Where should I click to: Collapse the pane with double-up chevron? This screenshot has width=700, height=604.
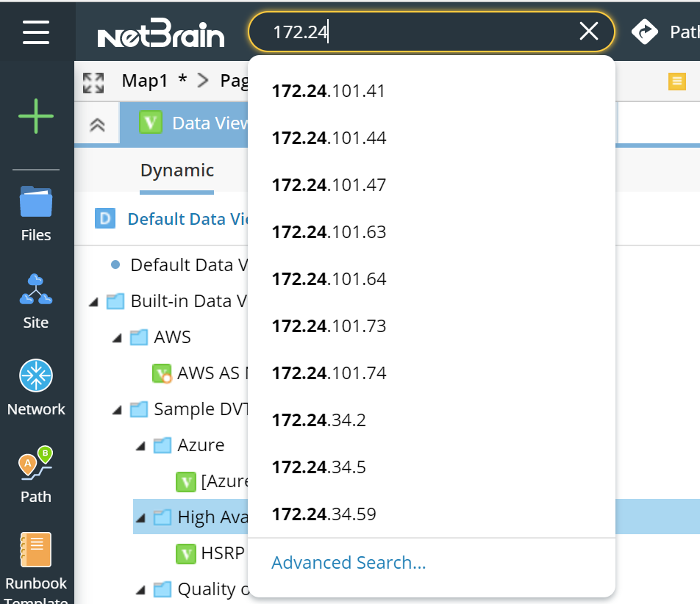coord(97,124)
